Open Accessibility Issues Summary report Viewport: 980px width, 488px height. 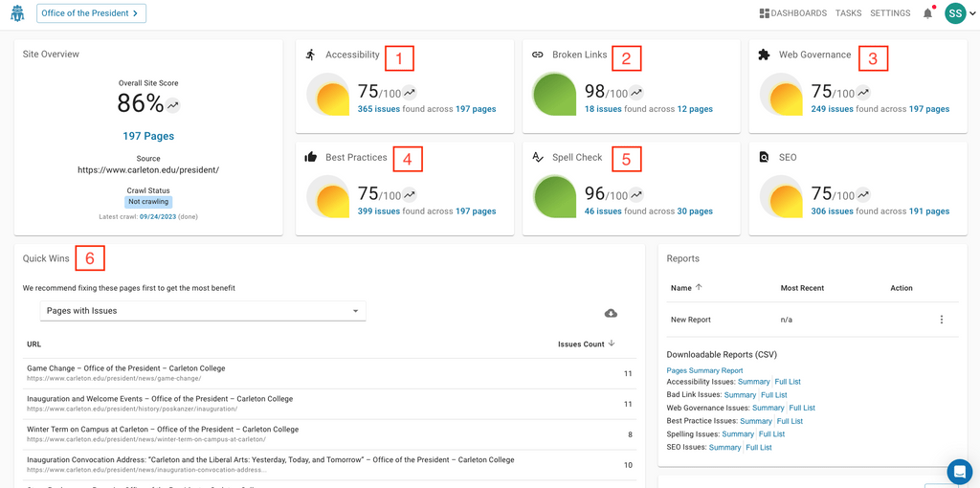point(754,382)
